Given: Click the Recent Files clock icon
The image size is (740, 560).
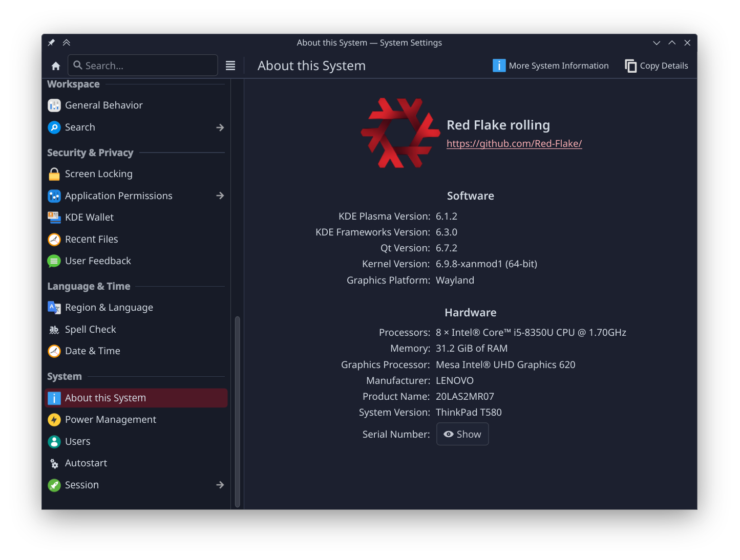Looking at the screenshot, I should pyautogui.click(x=54, y=240).
